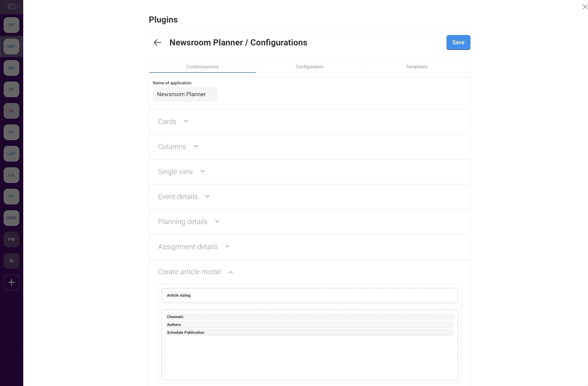Switch to the Configuration tab
This screenshot has width=588, height=386.
tap(309, 66)
